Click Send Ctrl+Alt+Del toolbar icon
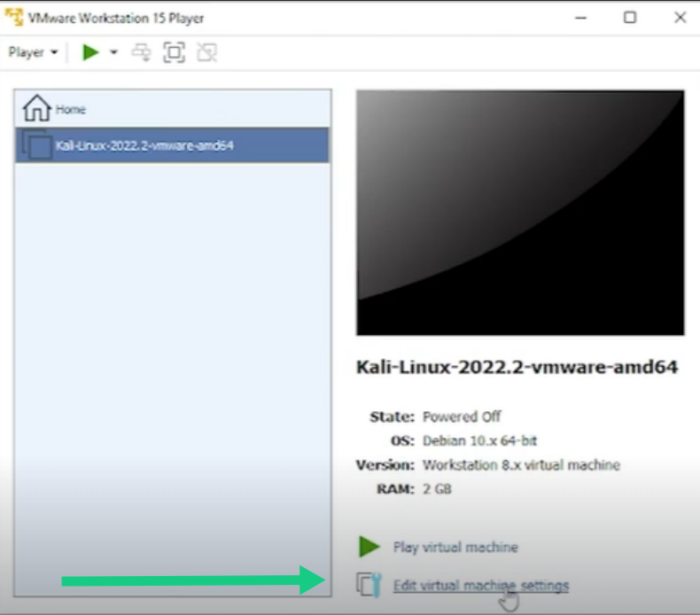This screenshot has width=700, height=615. (x=141, y=52)
